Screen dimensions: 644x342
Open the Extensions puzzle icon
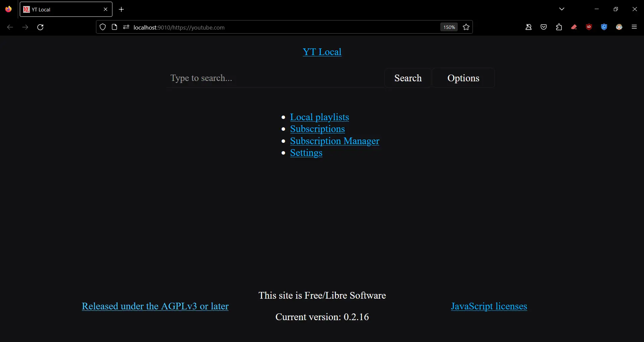(x=559, y=27)
